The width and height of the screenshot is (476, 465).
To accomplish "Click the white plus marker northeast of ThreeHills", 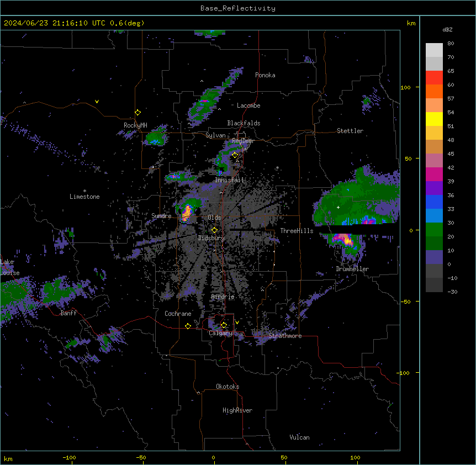I will coord(338,207).
